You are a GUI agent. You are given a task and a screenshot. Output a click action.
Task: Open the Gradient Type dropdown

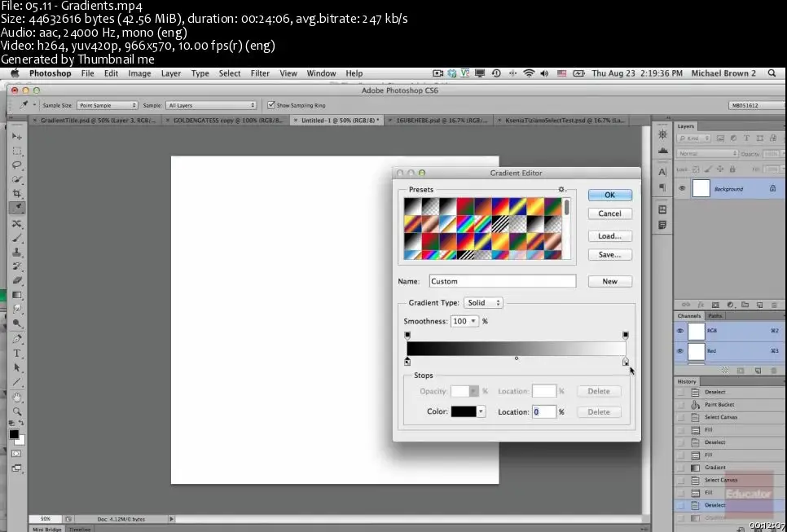[483, 302]
